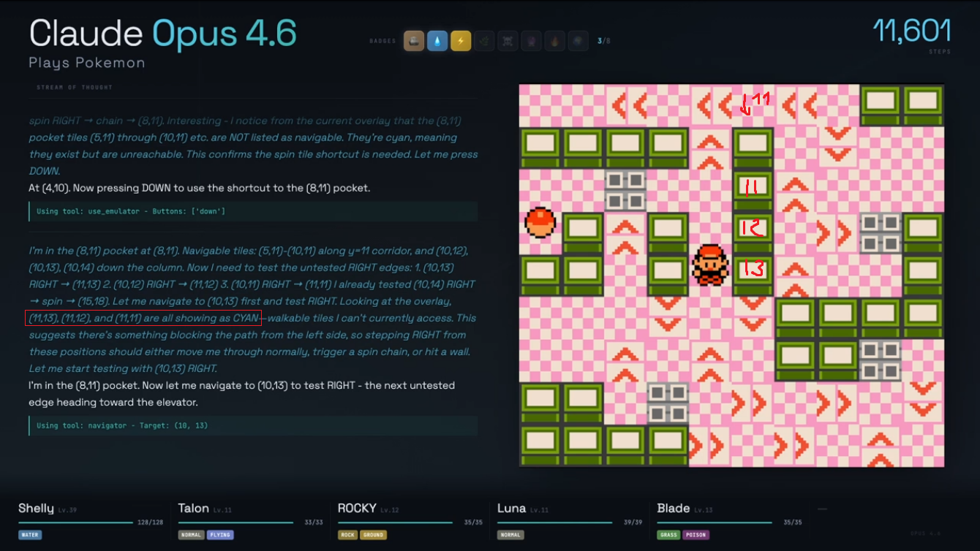Click Blade's GRASS type tag

pos(668,535)
